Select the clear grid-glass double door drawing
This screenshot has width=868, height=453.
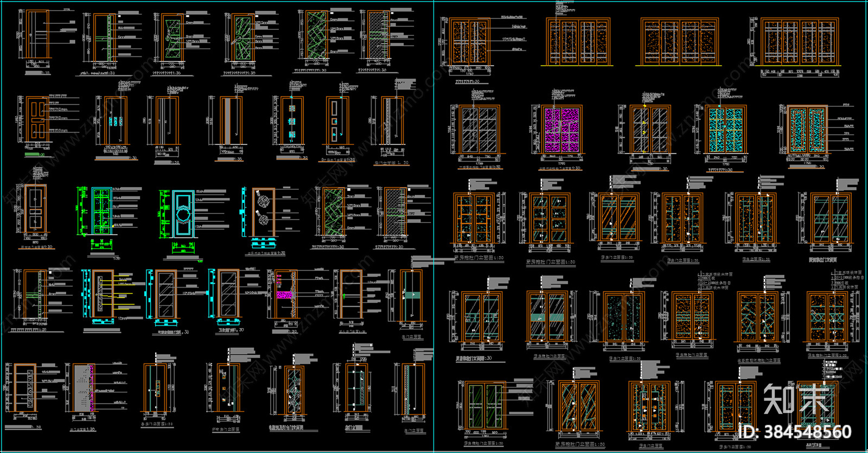click(x=480, y=130)
